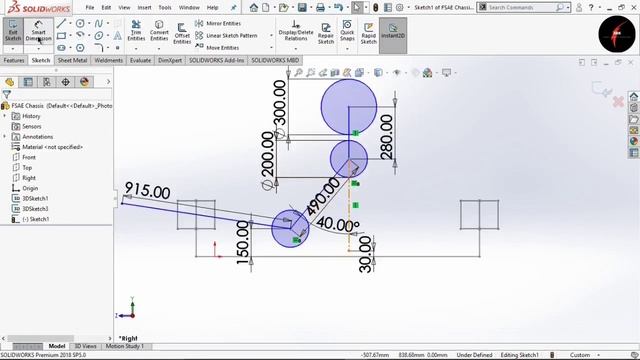The image size is (640, 360).
Task: Switch to the Evaluate tab
Action: coord(140,60)
